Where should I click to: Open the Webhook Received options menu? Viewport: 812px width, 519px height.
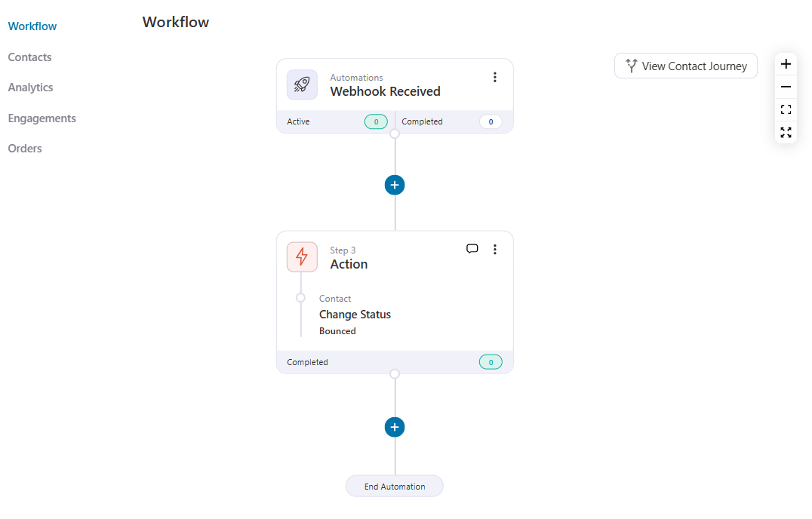[x=495, y=77]
